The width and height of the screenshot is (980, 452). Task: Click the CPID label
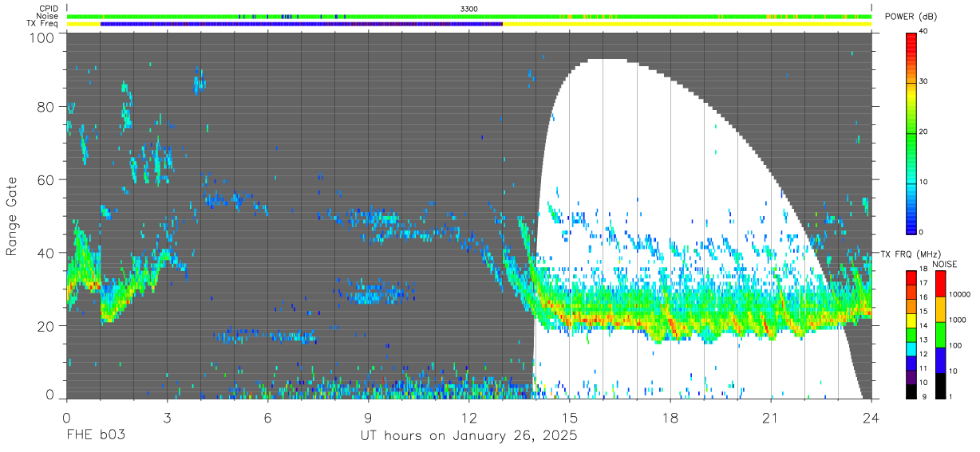48,9
